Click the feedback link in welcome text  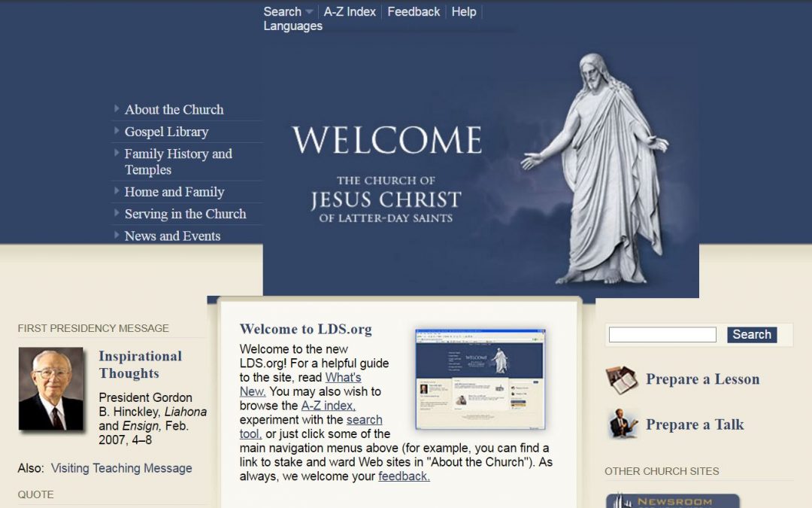point(404,476)
